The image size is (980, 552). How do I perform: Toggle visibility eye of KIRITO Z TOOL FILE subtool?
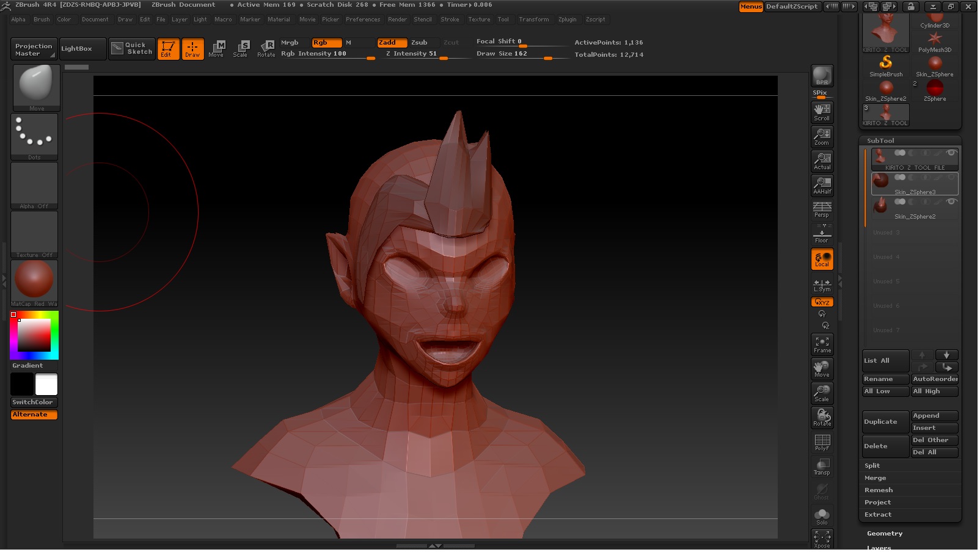[953, 154]
